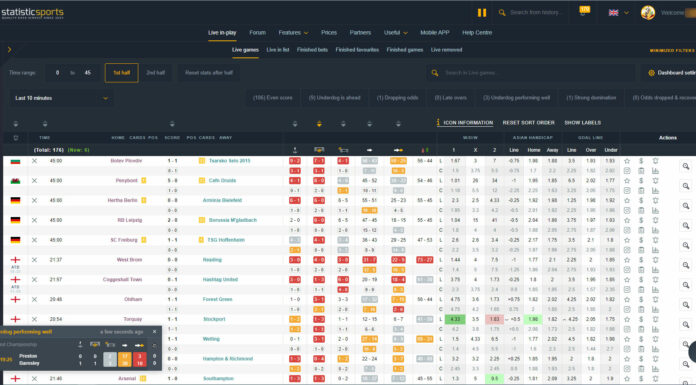The width and height of the screenshot is (696, 385).
Task: Toggle Reset stats after half
Action: [x=209, y=73]
